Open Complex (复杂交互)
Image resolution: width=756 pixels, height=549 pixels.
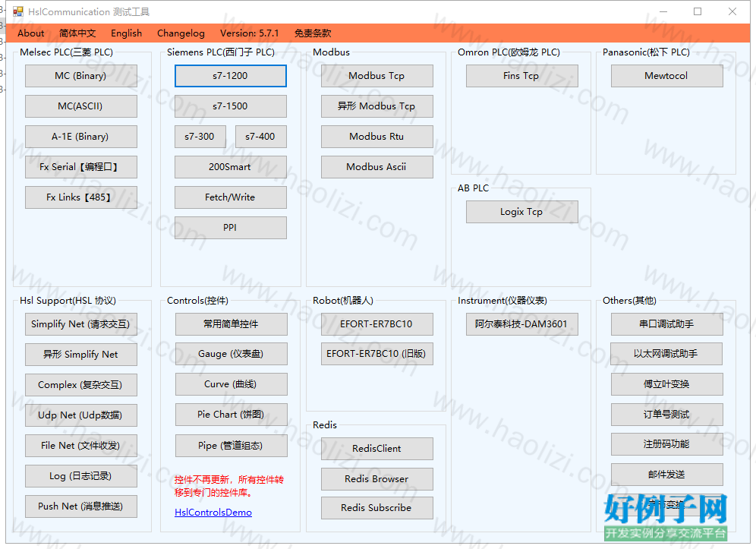[81, 385]
